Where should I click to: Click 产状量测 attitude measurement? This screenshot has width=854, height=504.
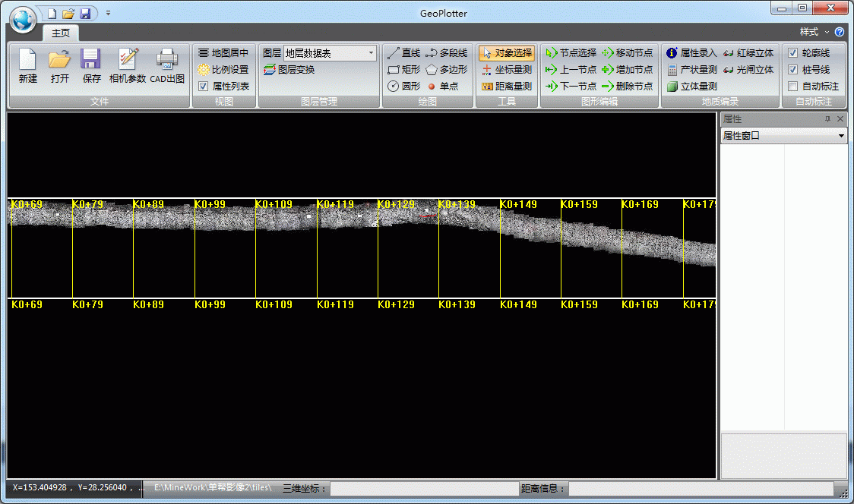click(691, 70)
